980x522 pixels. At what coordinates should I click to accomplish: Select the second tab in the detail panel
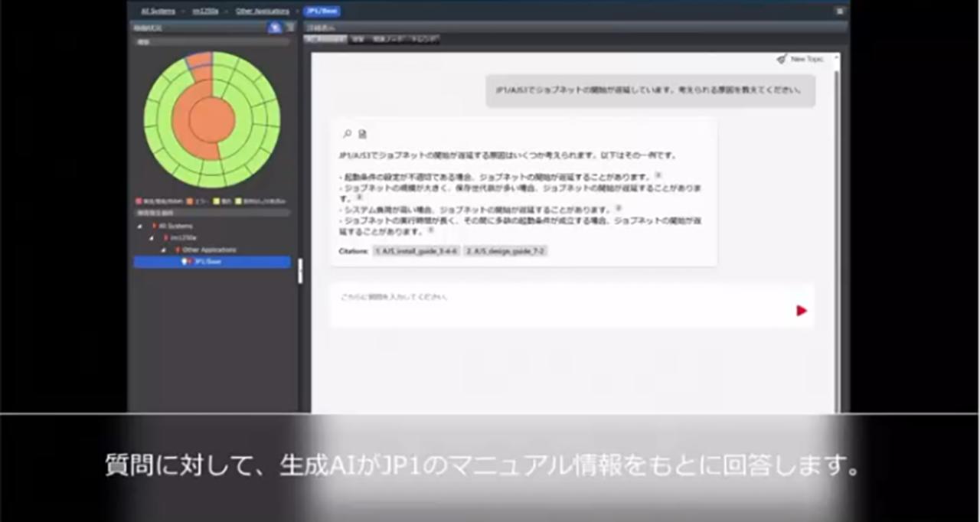358,38
